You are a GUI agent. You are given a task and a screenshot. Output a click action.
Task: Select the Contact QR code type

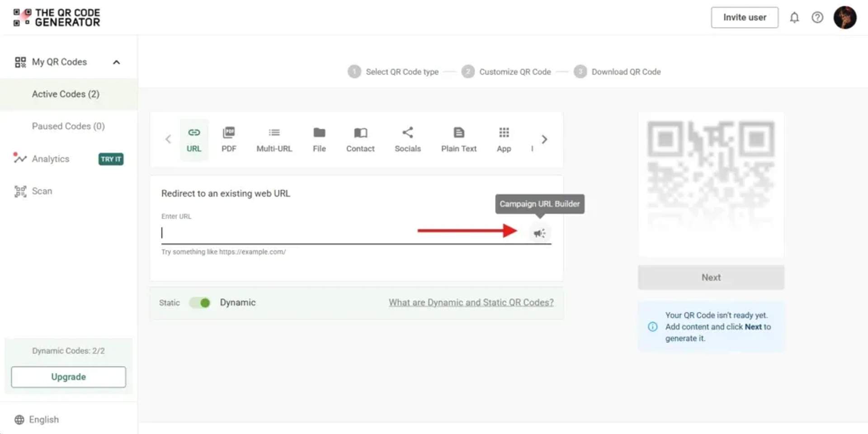coord(360,140)
